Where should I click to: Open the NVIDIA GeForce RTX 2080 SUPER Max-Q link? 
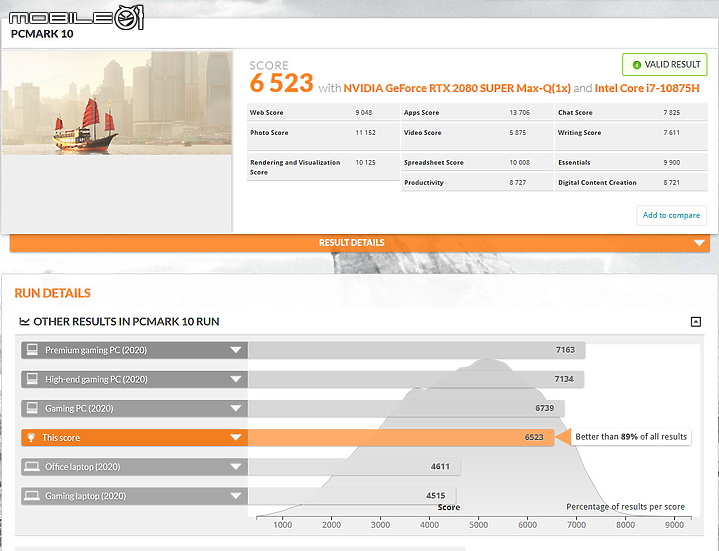click(457, 88)
